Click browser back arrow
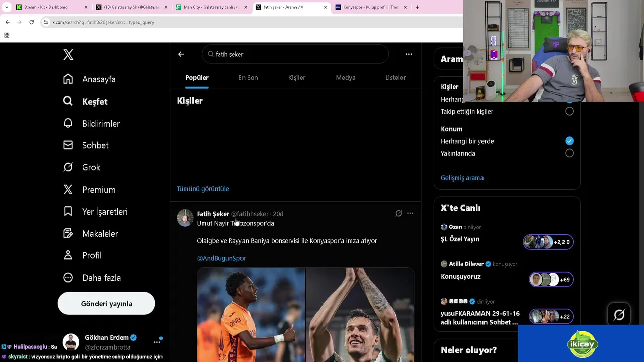This screenshot has width=644, height=362. click(7, 22)
